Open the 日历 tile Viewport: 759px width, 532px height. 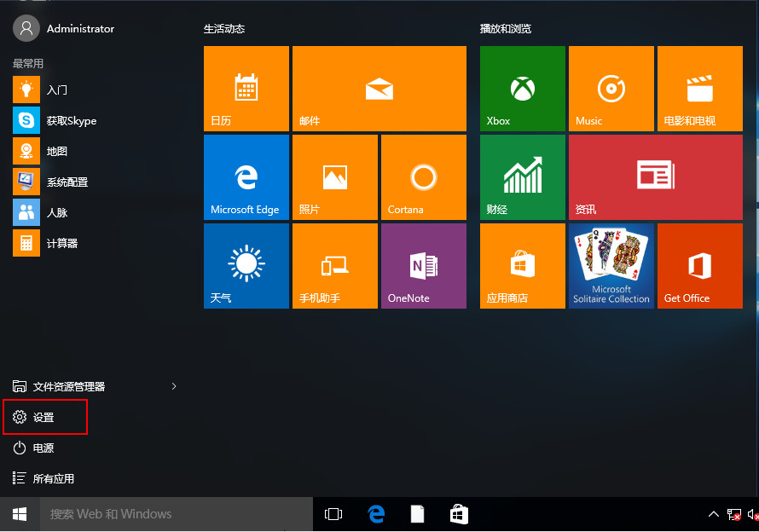(246, 89)
